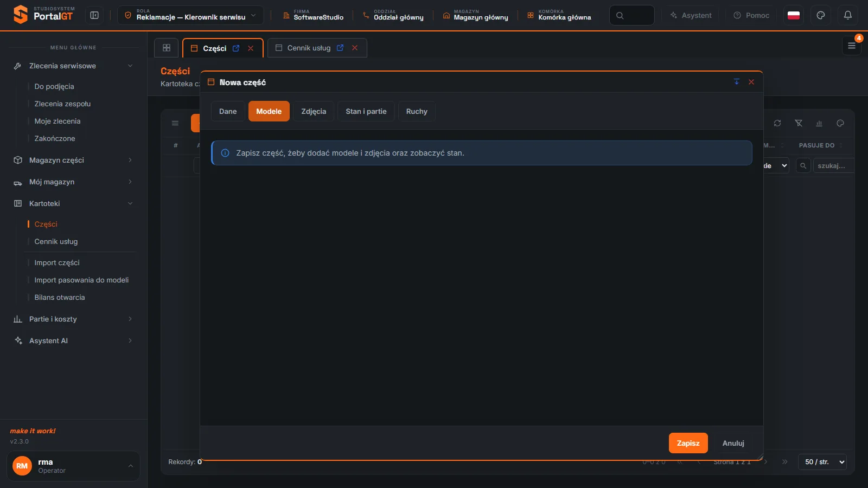Open the rma user profile menu
This screenshot has width=868, height=488.
(73, 466)
